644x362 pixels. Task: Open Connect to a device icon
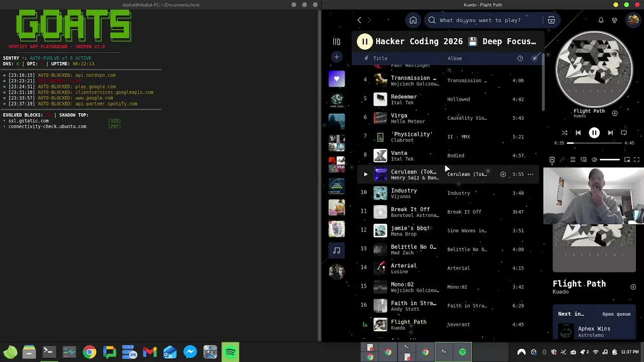click(584, 160)
